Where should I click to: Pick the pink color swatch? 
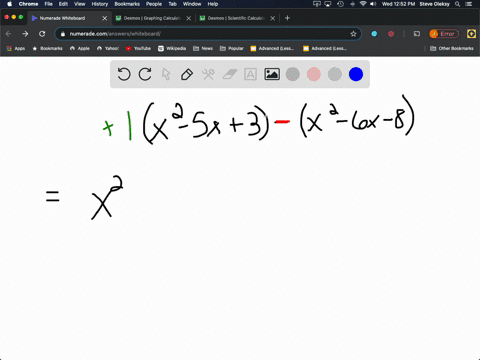coord(314,74)
